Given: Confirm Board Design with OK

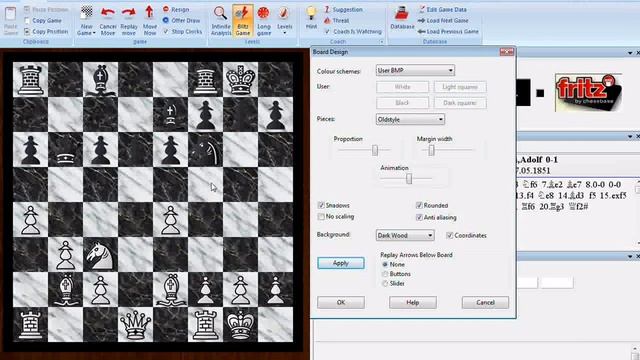Looking at the screenshot, I should [341, 302].
